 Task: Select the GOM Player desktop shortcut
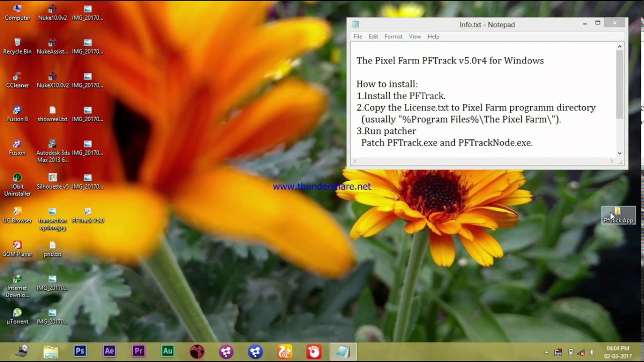point(17,249)
